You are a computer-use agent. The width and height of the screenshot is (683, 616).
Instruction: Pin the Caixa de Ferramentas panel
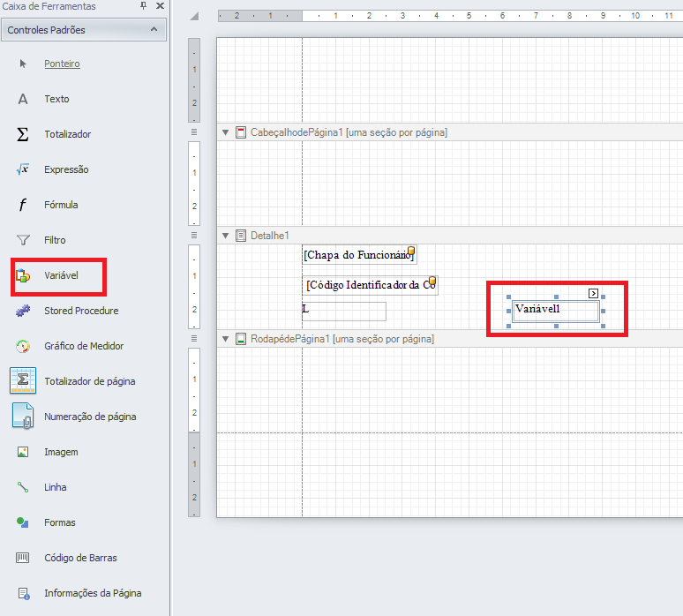pos(143,5)
